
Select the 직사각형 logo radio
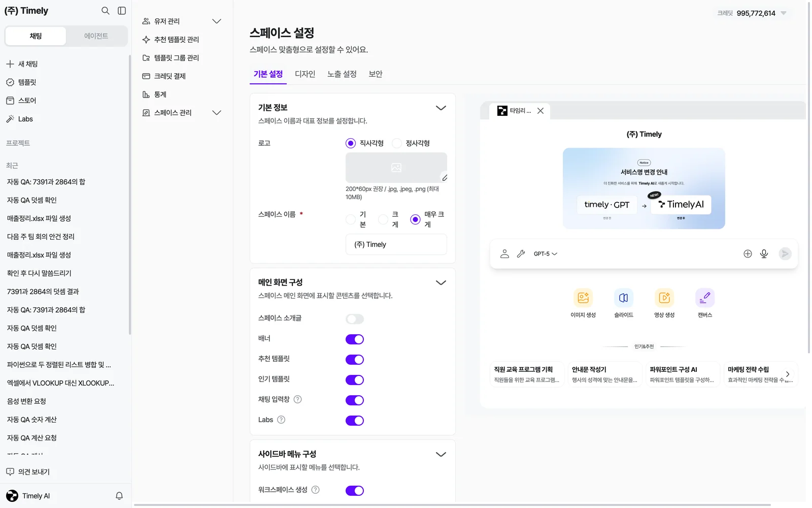(x=351, y=143)
